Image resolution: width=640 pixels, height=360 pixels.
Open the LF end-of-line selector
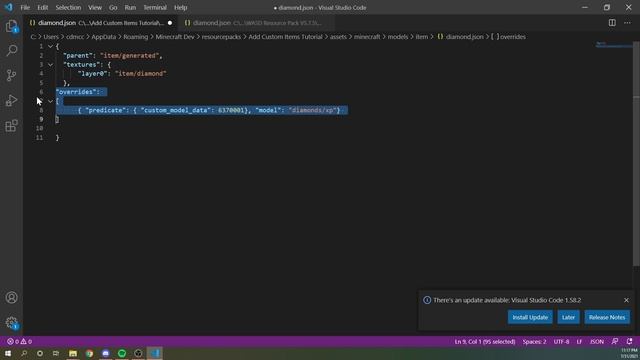pos(579,341)
